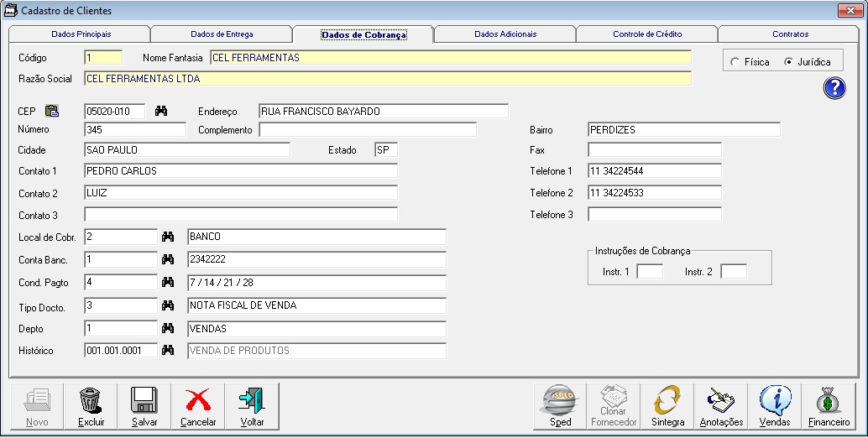This screenshot has height=438, width=868.
Task: Click binoculars lookup for Conta Banc.
Action: (167, 259)
